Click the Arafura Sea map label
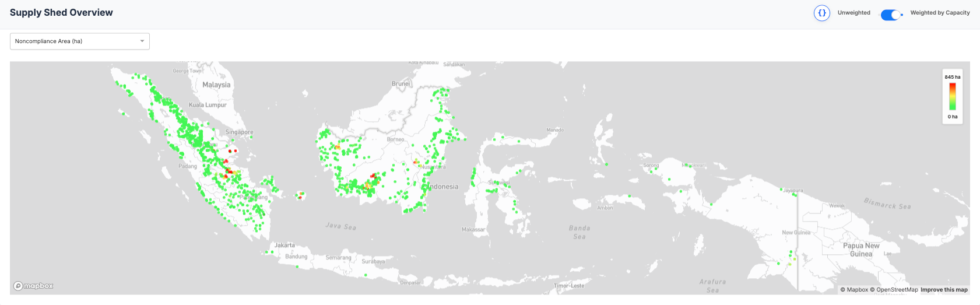Image resolution: width=980 pixels, height=305 pixels. 712,286
